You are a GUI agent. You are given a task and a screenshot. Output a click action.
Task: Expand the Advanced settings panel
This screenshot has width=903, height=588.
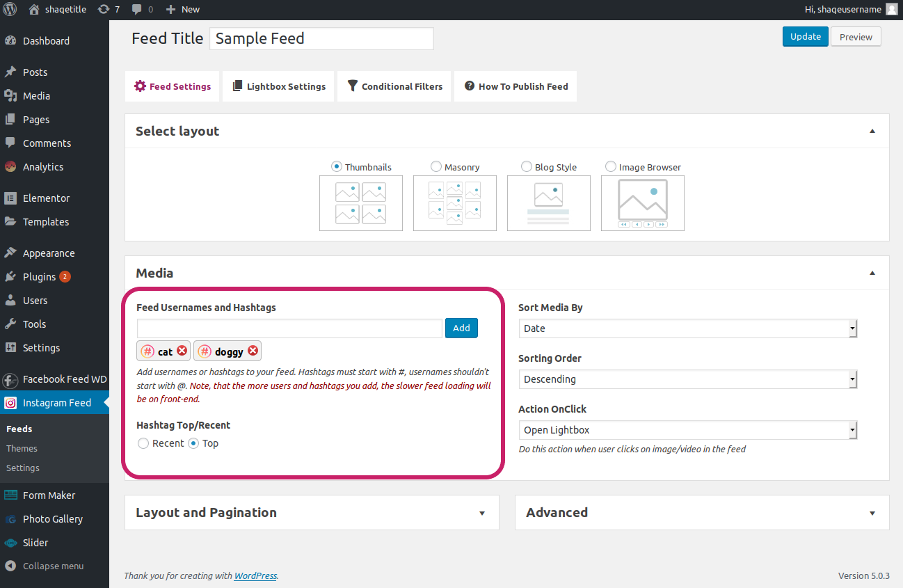click(702, 513)
